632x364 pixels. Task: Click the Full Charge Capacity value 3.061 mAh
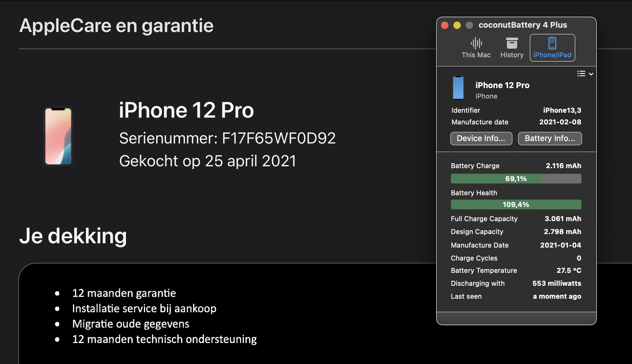tap(563, 219)
